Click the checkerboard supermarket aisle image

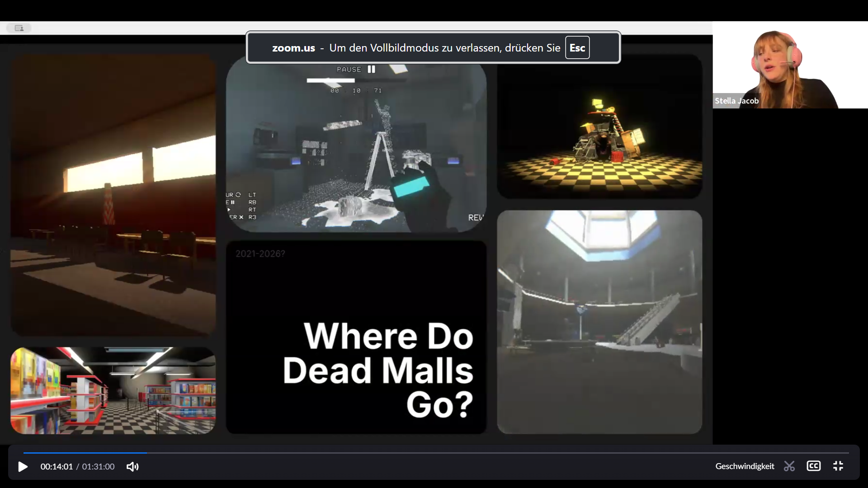click(x=113, y=390)
